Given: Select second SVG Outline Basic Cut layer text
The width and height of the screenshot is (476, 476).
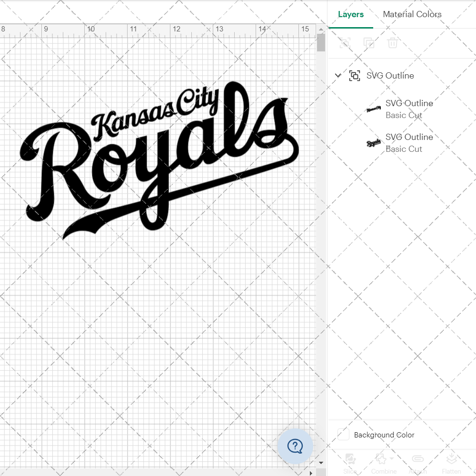Looking at the screenshot, I should point(409,143).
